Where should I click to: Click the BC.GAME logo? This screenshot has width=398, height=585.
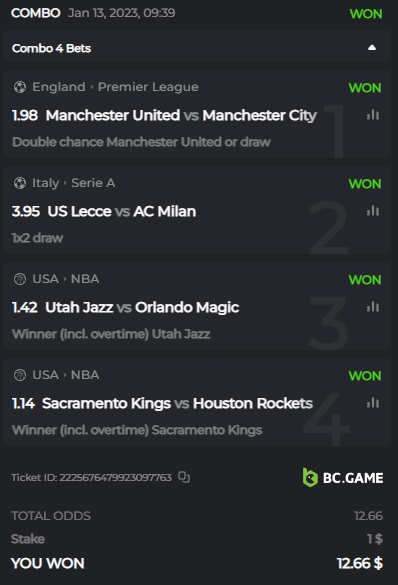(343, 478)
